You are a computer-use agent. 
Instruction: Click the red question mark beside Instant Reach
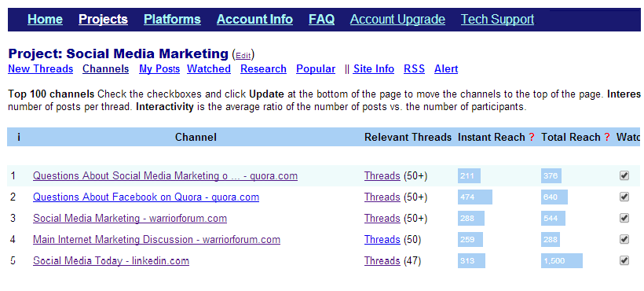click(x=532, y=138)
